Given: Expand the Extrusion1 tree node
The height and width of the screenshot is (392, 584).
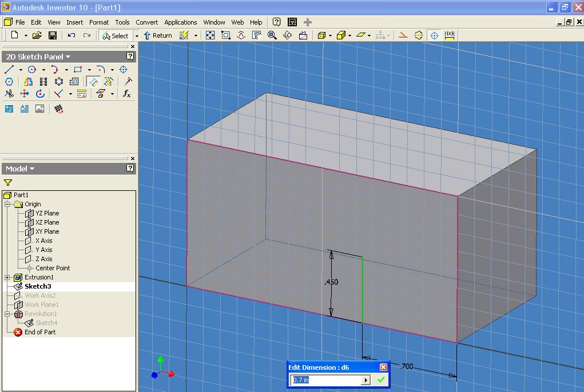Looking at the screenshot, I should [7, 278].
